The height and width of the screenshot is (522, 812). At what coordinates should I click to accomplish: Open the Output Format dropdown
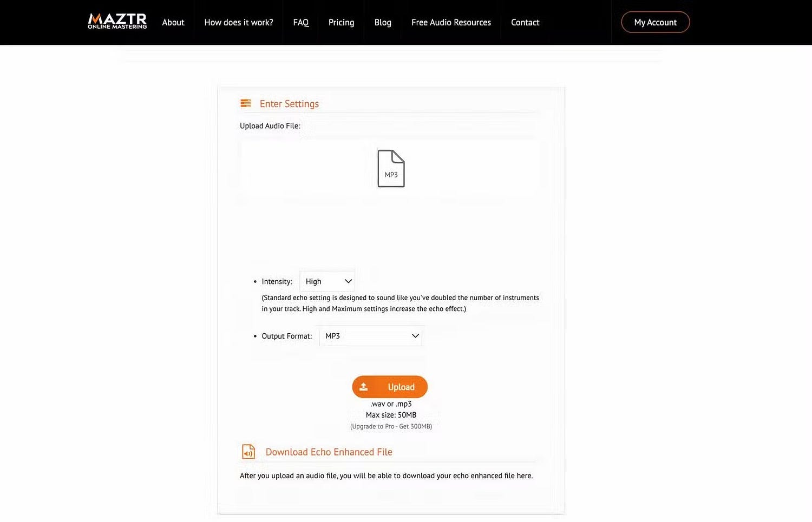click(x=371, y=335)
